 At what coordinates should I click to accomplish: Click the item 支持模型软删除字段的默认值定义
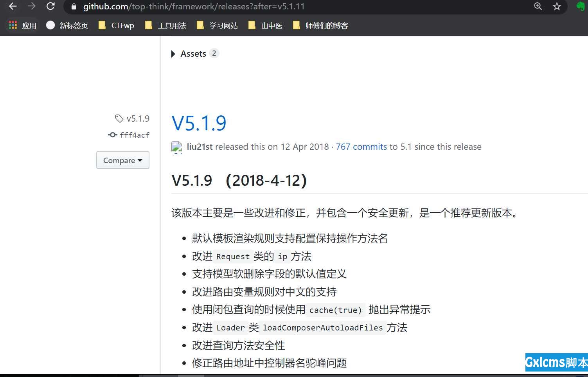(x=269, y=274)
